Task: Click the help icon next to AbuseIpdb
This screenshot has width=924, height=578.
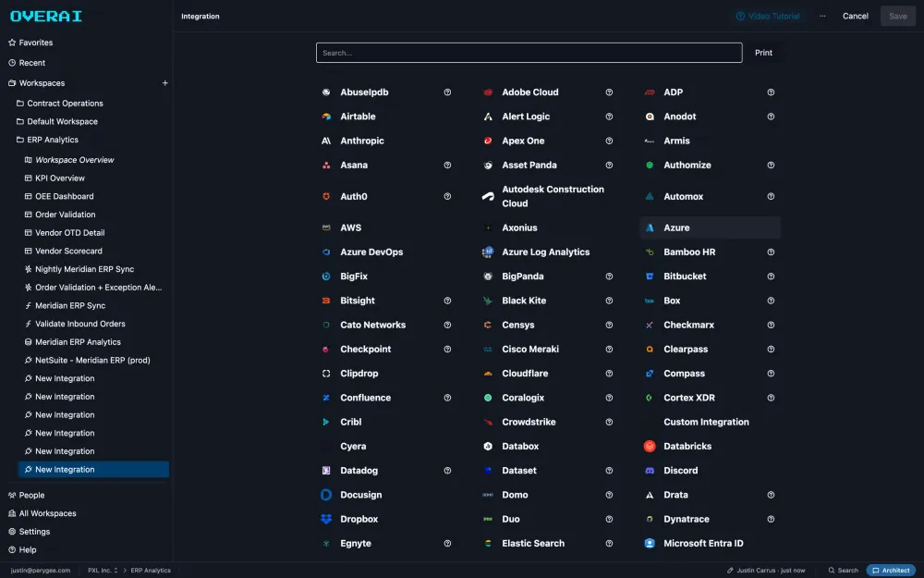Action: point(447,92)
